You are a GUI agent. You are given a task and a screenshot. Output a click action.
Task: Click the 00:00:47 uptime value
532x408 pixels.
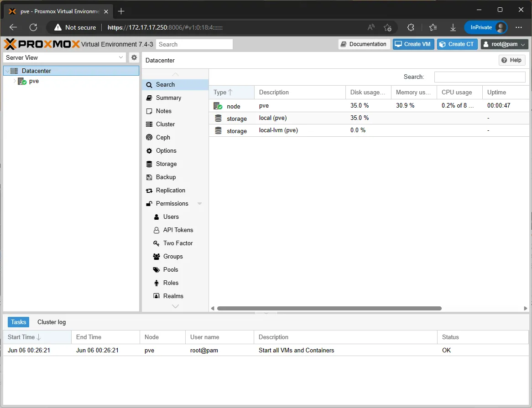click(x=498, y=106)
